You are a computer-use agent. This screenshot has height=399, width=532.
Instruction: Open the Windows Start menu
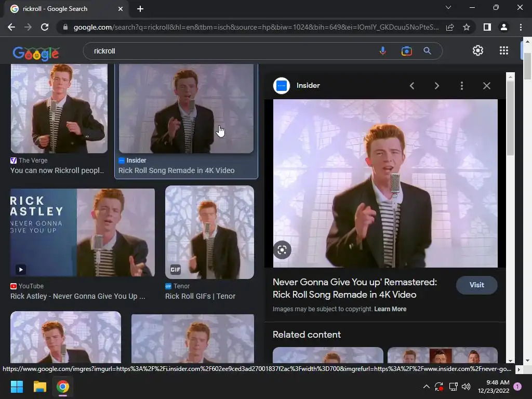17,387
